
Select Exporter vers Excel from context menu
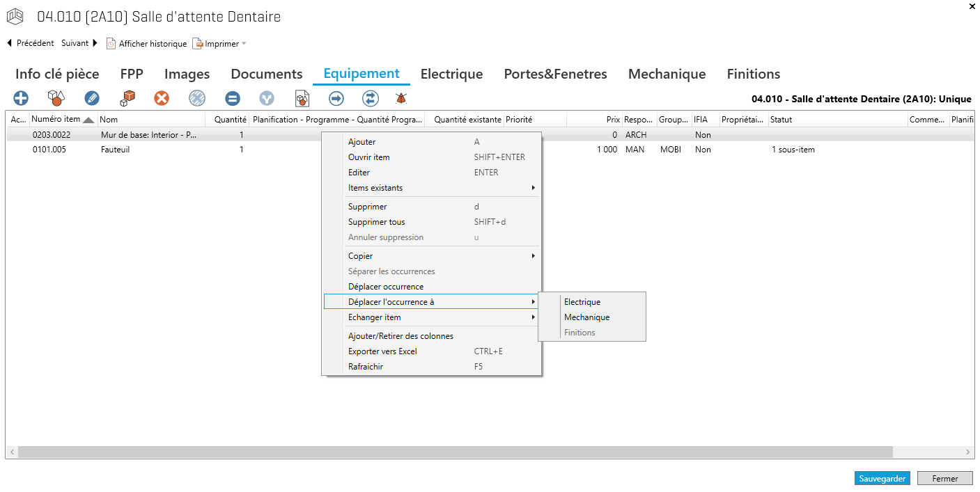tap(382, 351)
